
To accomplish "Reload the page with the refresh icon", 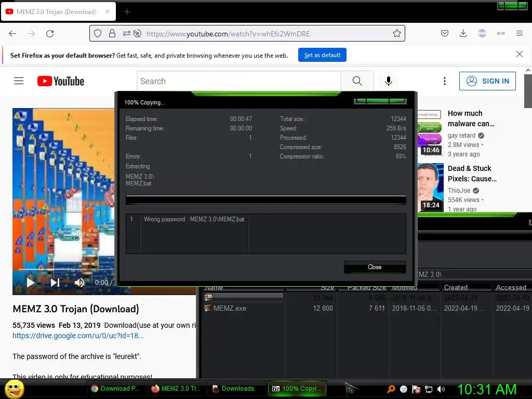I will 50,34.
